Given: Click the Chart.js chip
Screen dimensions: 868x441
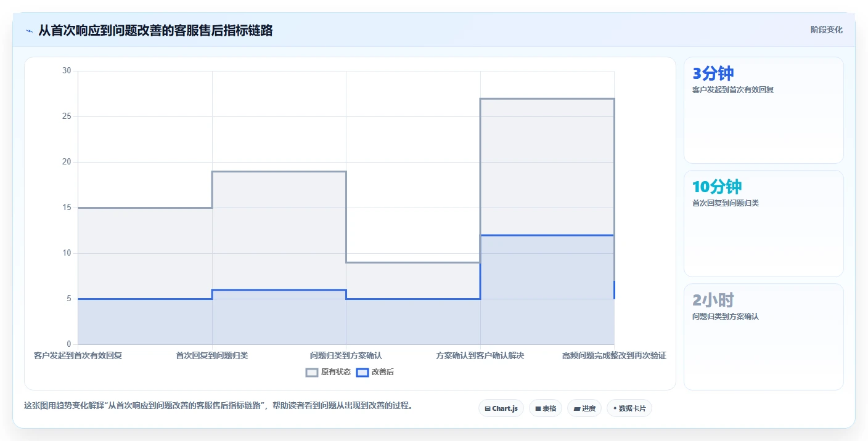Looking at the screenshot, I should point(501,408).
